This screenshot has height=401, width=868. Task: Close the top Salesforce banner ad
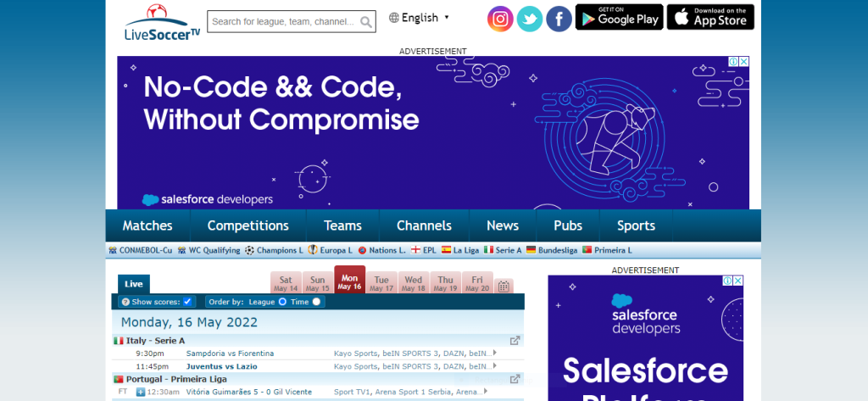744,62
